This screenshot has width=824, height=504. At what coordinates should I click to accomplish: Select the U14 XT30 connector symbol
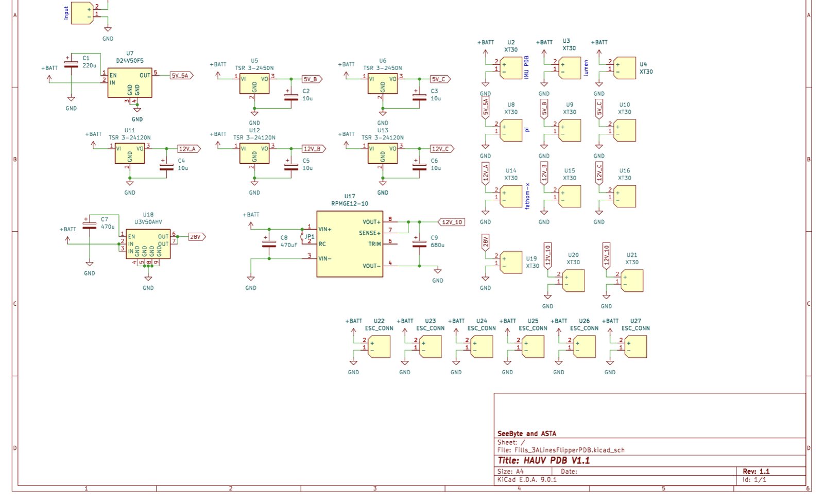click(511, 196)
